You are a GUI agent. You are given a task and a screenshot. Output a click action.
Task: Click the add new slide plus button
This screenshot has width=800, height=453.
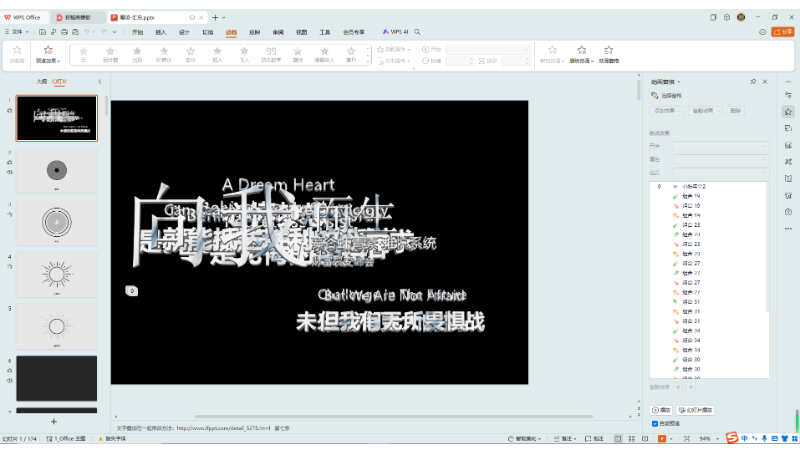point(54,422)
